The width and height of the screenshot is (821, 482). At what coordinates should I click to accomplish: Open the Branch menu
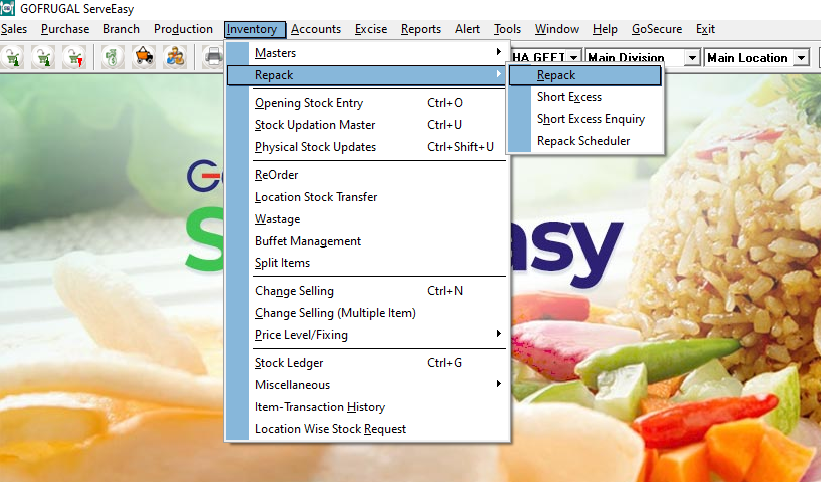[x=121, y=29]
